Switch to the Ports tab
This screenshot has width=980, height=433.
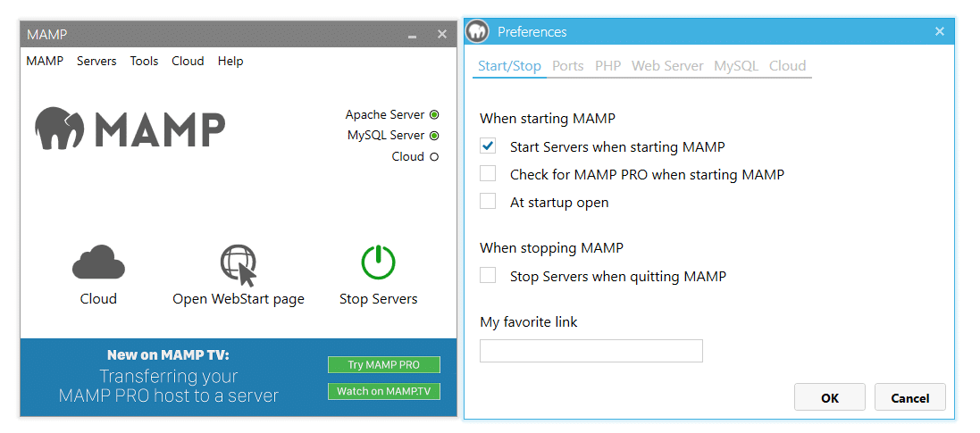(x=568, y=66)
